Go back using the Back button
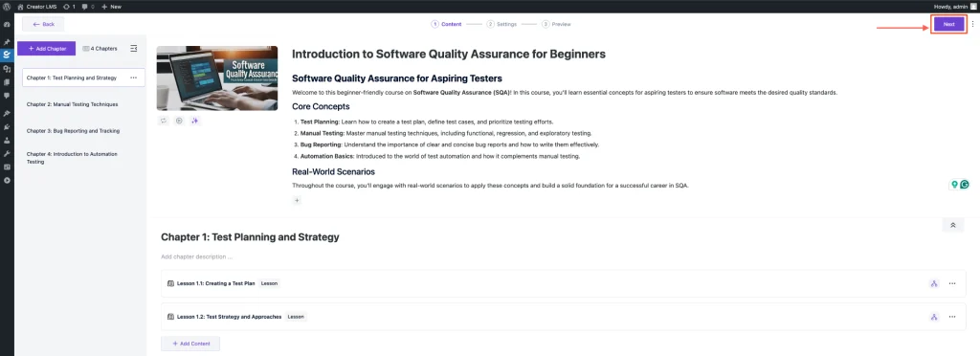 [43, 24]
